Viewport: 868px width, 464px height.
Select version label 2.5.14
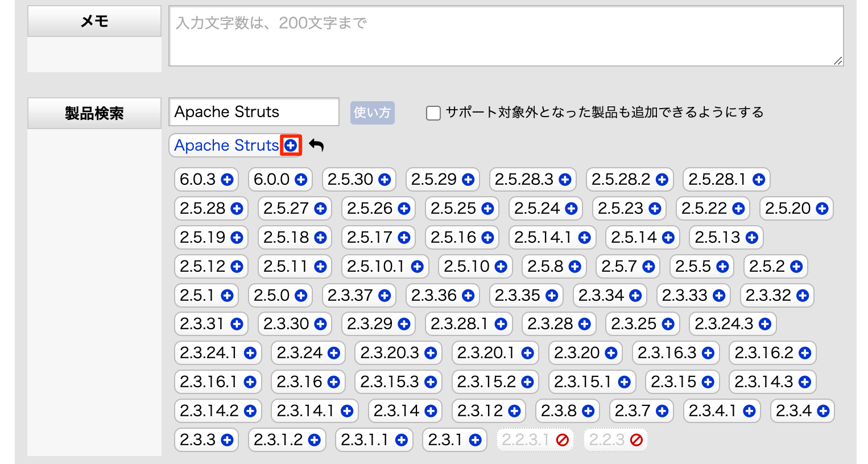(634, 238)
